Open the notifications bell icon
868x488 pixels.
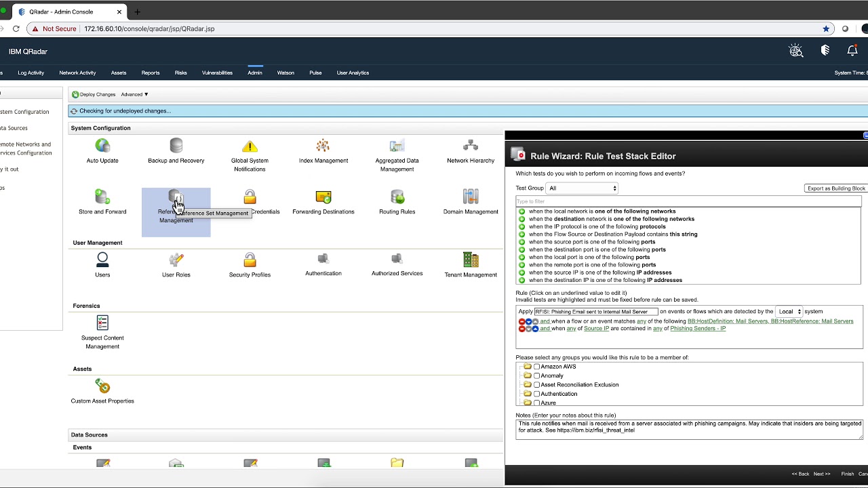click(x=852, y=51)
